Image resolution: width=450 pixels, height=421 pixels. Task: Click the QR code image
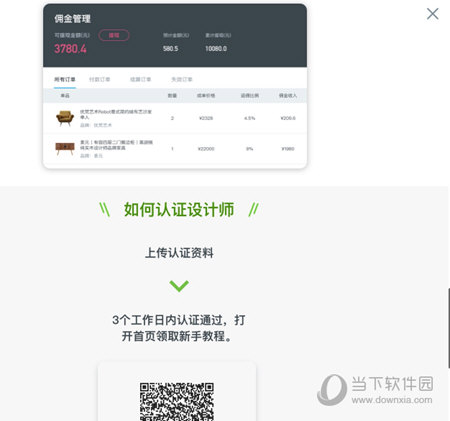coord(177,401)
